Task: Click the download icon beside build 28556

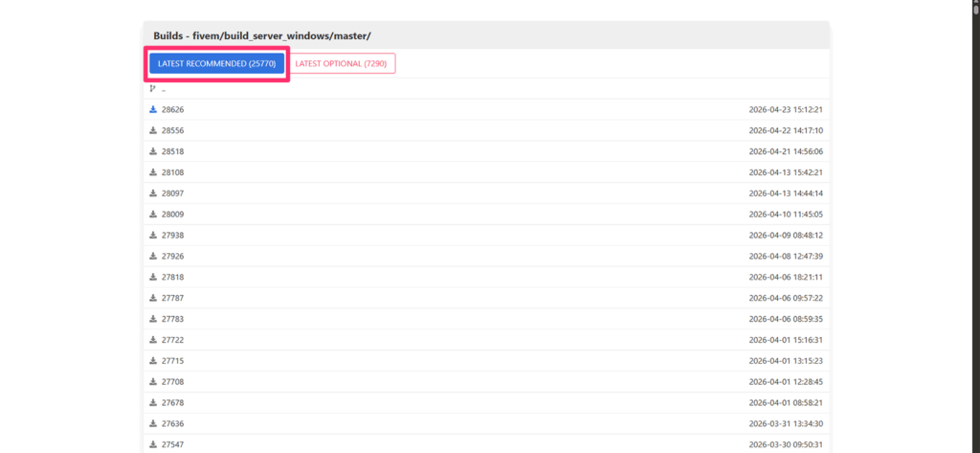Action: coord(153,130)
